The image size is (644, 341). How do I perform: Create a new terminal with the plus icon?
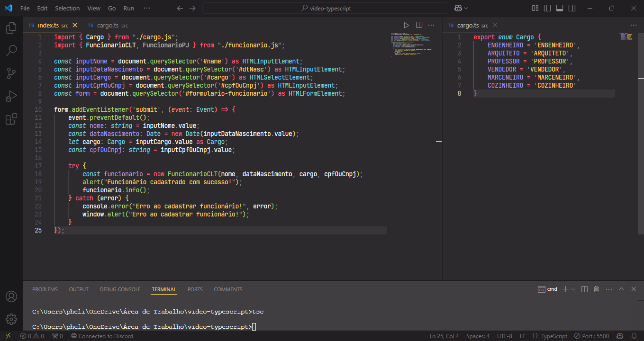pyautogui.click(x=565, y=289)
